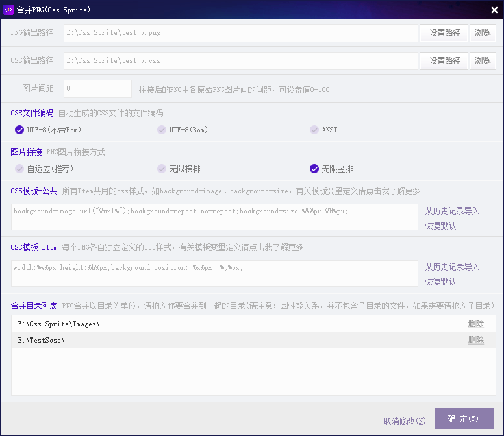Viewport: 504px width, 436px height.
Task: Choose UTF-8(Bom) file encoding
Action: click(x=162, y=130)
